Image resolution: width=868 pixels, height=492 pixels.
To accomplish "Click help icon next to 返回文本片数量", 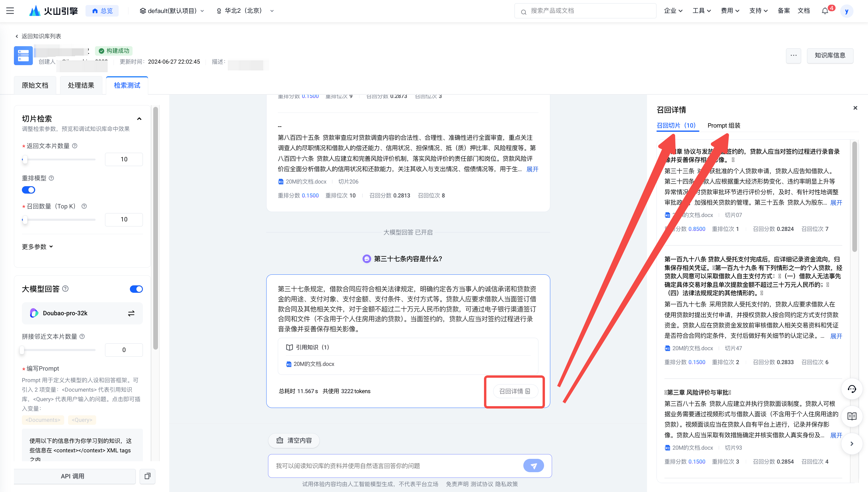I will tap(75, 146).
